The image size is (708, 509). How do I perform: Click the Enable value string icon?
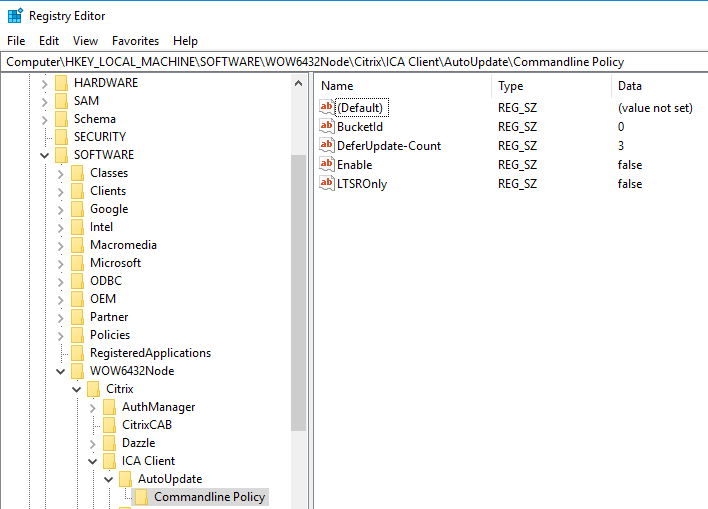point(326,164)
